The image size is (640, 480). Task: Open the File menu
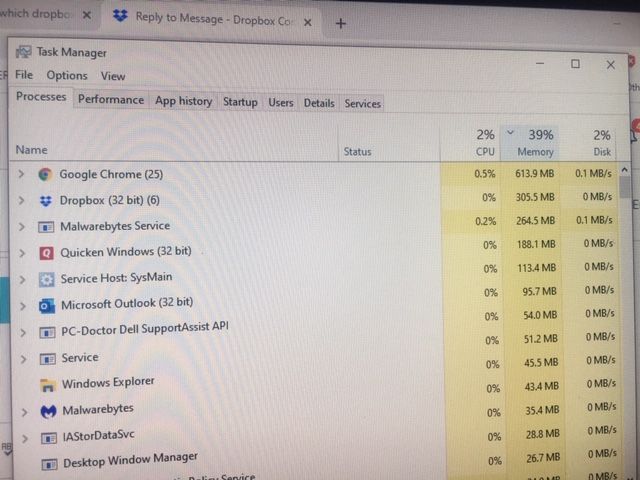pos(24,75)
